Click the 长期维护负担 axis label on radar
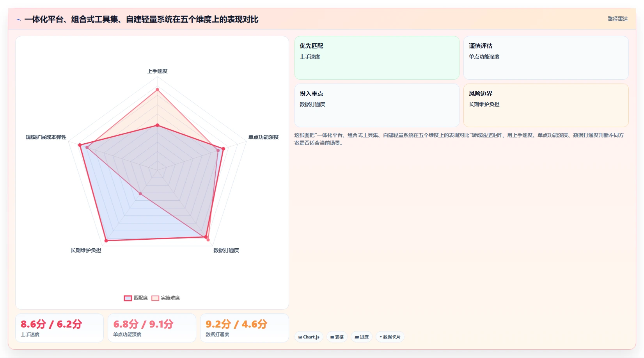This screenshot has height=358, width=644. point(86,250)
